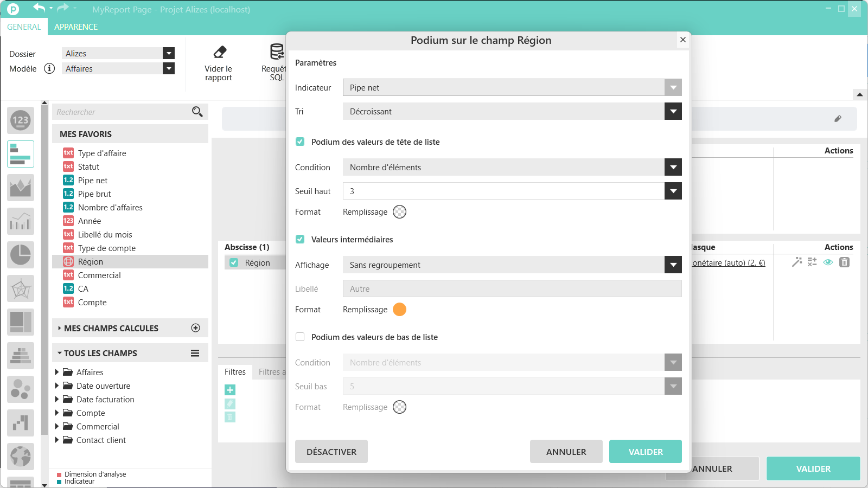The height and width of the screenshot is (488, 868).
Task: Click the DÉSACTIVER button
Action: pos(331,452)
